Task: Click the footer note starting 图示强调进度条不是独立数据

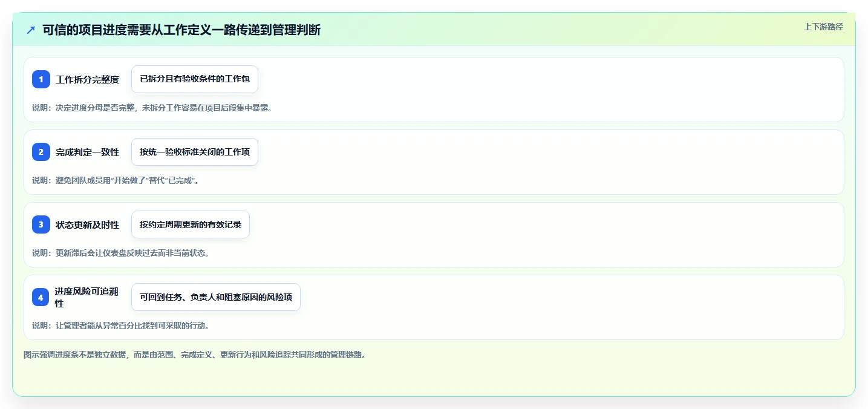Action: [194, 355]
